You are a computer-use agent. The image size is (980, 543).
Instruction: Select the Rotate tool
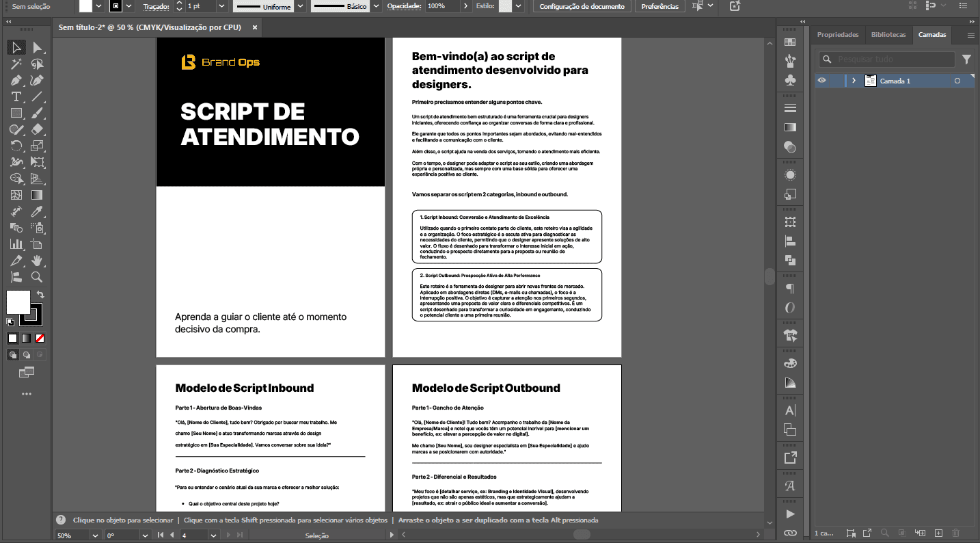click(15, 144)
